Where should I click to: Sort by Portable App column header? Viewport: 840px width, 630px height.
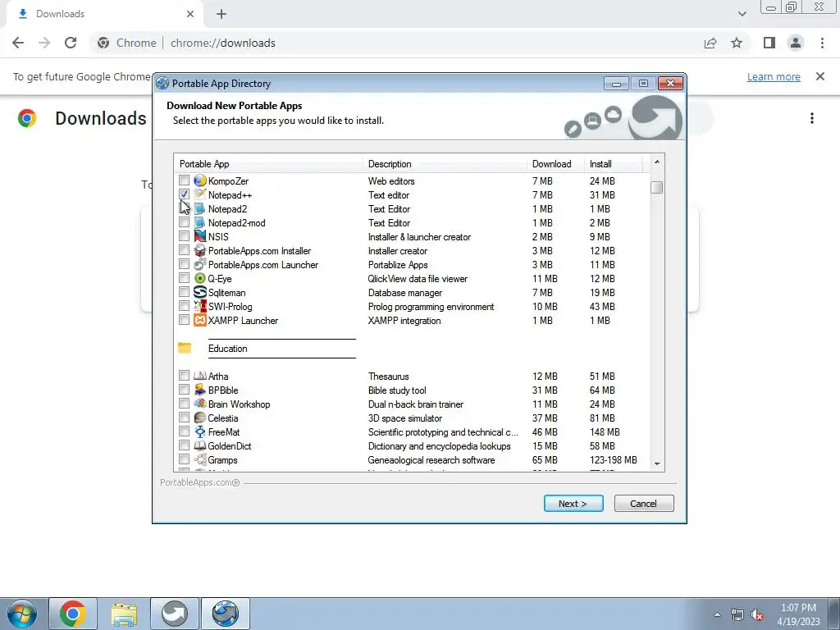pyautogui.click(x=268, y=164)
